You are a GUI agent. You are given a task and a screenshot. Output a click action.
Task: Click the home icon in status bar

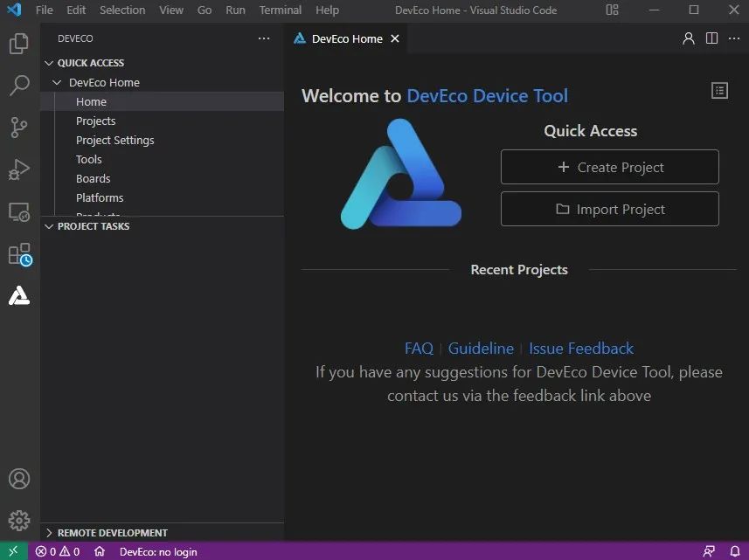click(x=100, y=551)
